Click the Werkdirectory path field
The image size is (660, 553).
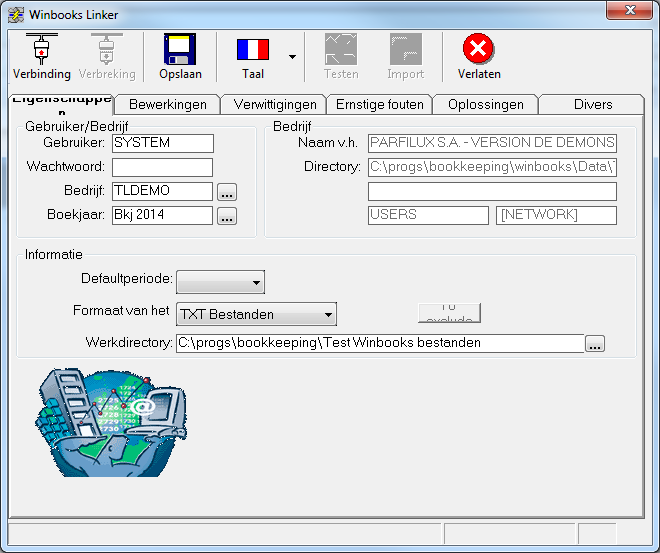point(380,343)
